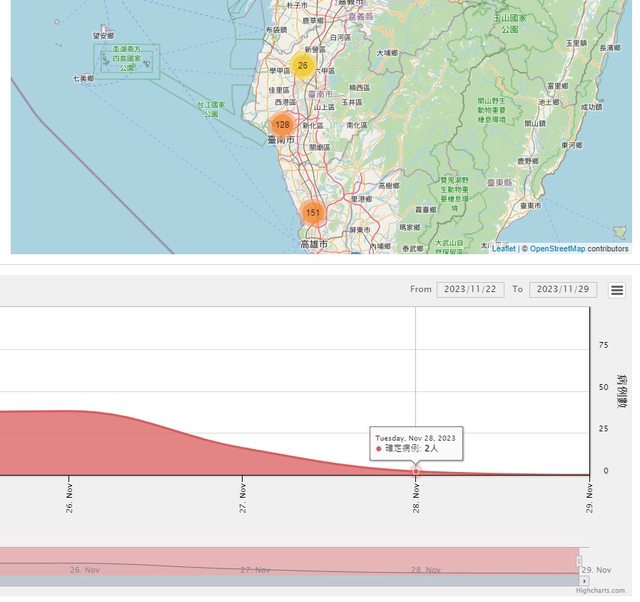Screen dimensions: 640x602
Task: Click the 26. Nov x-axis label
Action: [x=69, y=498]
